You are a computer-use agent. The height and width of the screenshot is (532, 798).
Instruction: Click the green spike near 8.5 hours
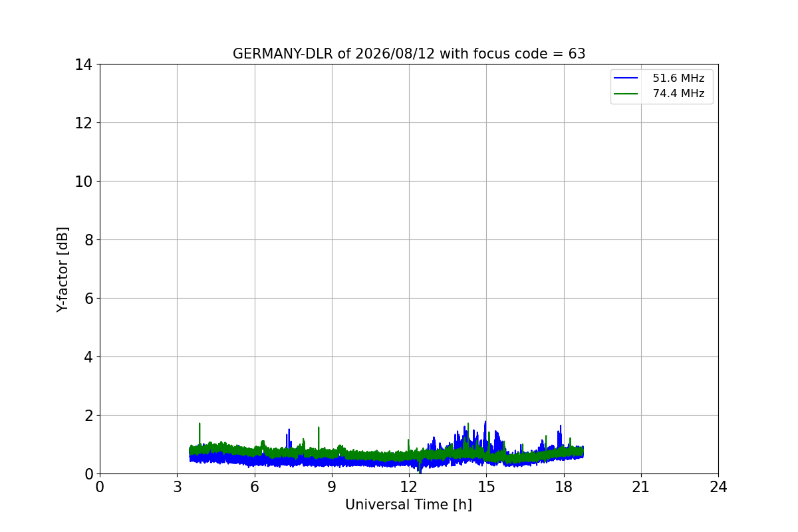(319, 436)
